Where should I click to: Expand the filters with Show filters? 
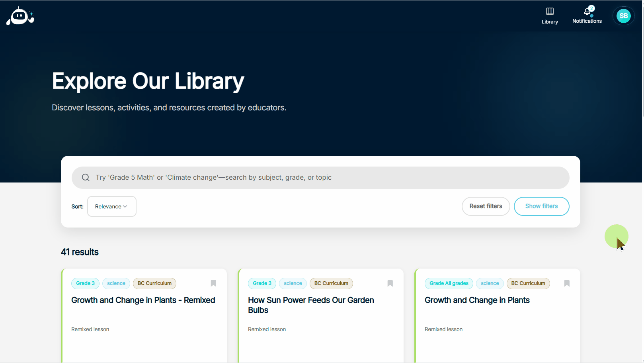point(541,206)
